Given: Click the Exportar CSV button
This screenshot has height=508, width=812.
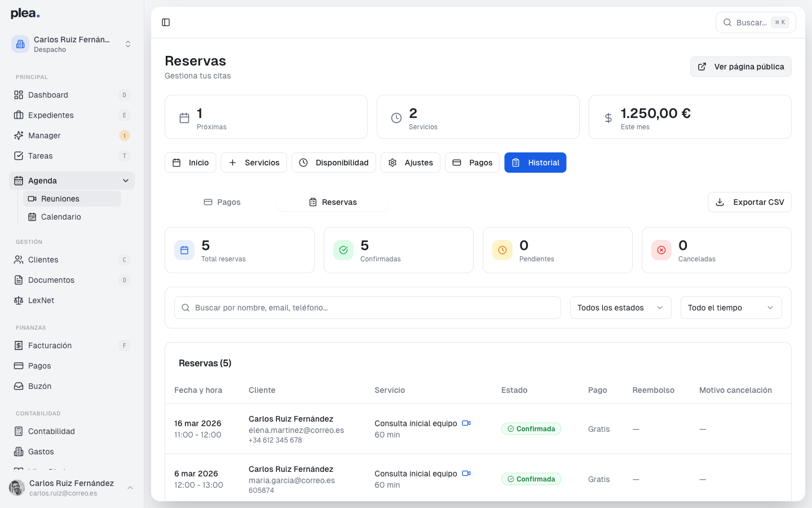Looking at the screenshot, I should 750,202.
